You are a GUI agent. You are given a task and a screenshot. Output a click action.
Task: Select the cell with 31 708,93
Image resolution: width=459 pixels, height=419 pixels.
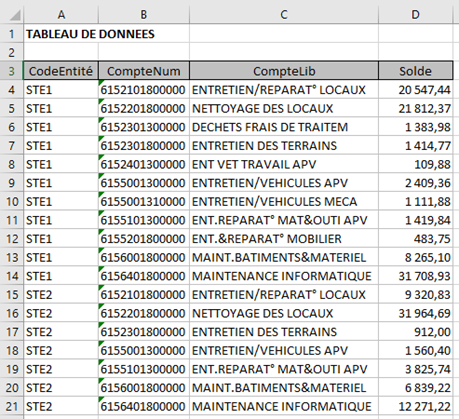coord(416,276)
